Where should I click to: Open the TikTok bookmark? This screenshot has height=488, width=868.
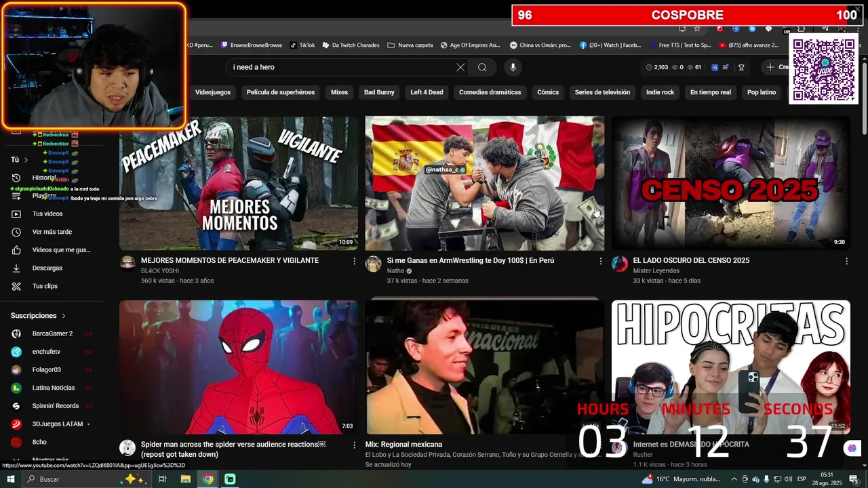coord(302,45)
